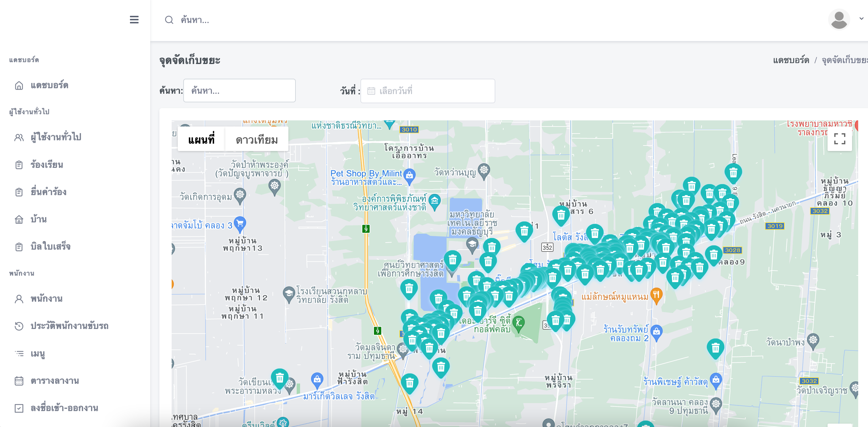Click วัดหว่านบุญ temple pin
The image size is (868, 427).
coord(484,172)
